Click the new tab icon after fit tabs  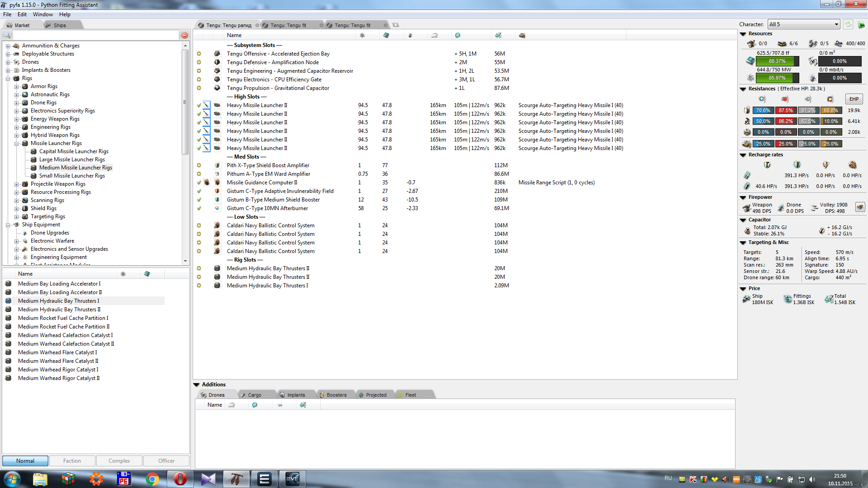(396, 25)
